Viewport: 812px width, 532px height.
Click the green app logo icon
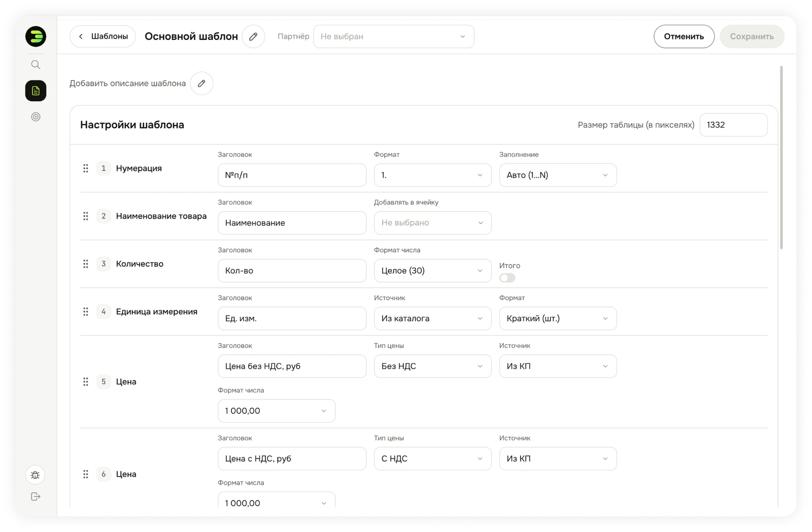[x=36, y=37]
